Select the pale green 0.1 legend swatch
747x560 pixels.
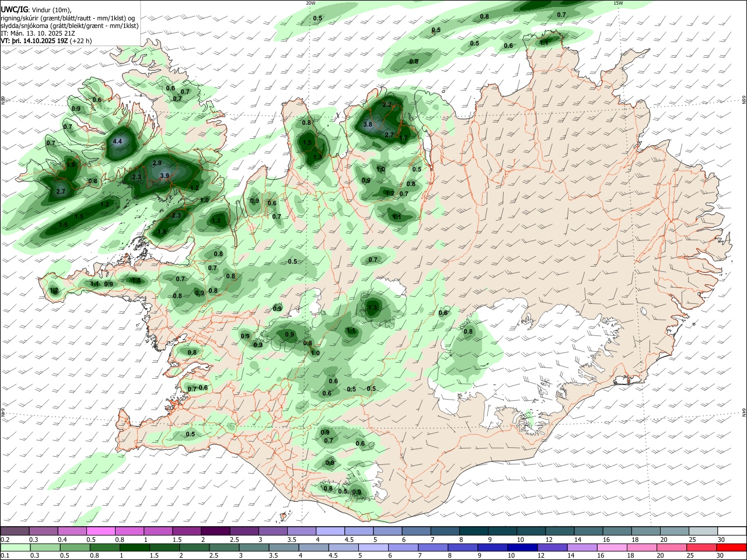pos(15,548)
